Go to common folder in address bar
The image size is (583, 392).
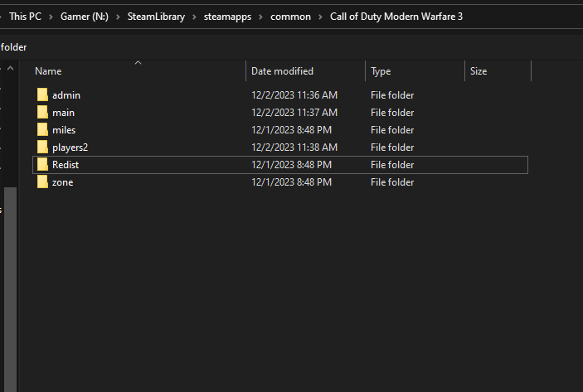(290, 17)
